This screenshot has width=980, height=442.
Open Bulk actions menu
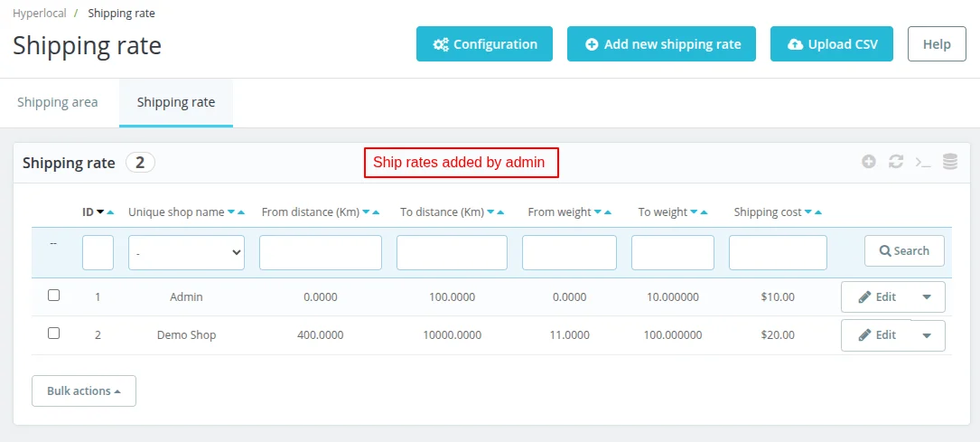(x=84, y=390)
